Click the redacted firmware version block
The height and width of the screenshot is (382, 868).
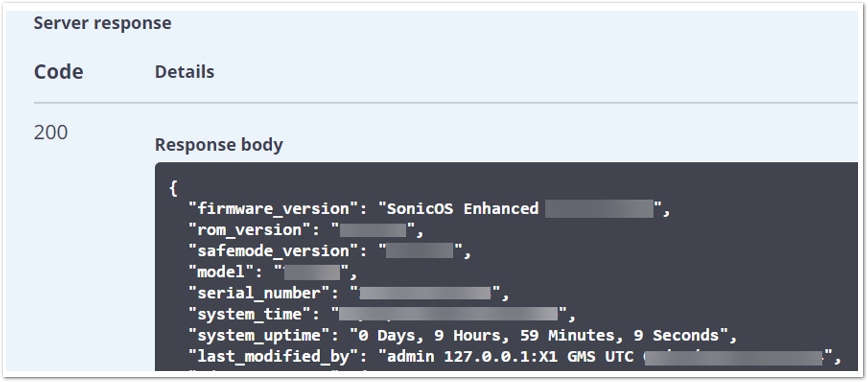(x=599, y=209)
